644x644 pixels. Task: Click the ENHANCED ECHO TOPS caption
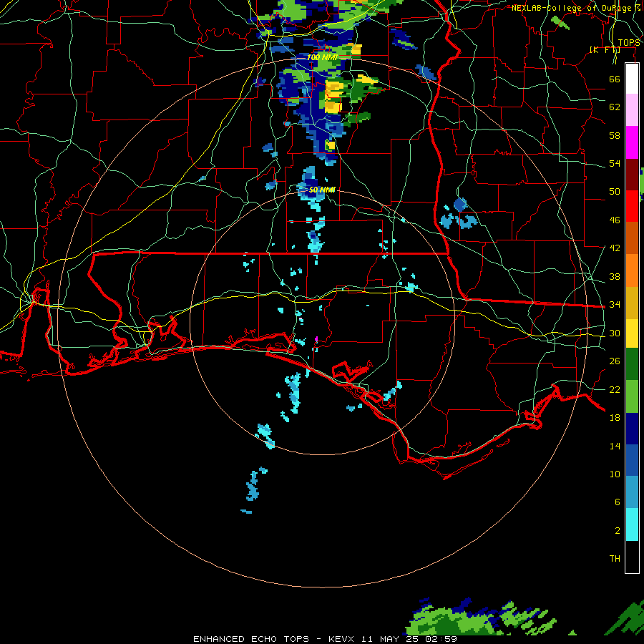pyautogui.click(x=251, y=639)
